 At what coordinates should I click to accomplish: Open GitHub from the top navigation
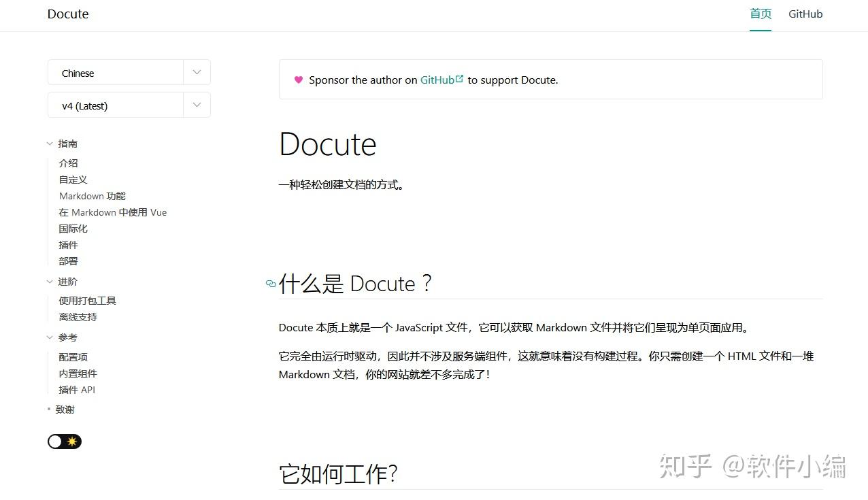(805, 13)
